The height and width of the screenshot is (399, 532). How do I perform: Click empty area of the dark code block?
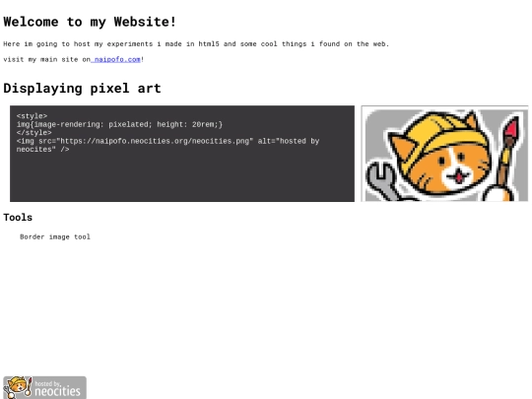click(182, 178)
